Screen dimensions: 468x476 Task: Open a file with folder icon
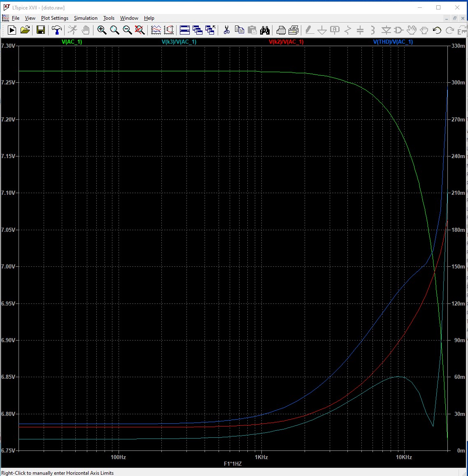tap(25, 30)
